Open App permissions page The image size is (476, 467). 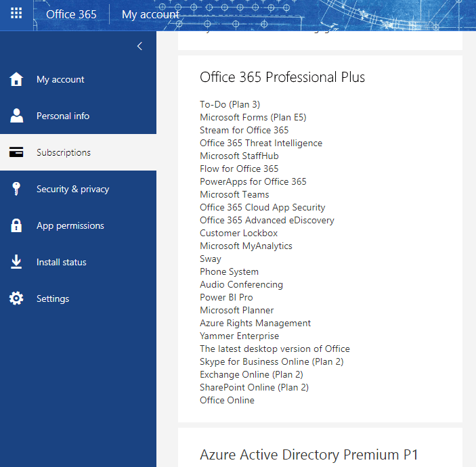(x=78, y=225)
